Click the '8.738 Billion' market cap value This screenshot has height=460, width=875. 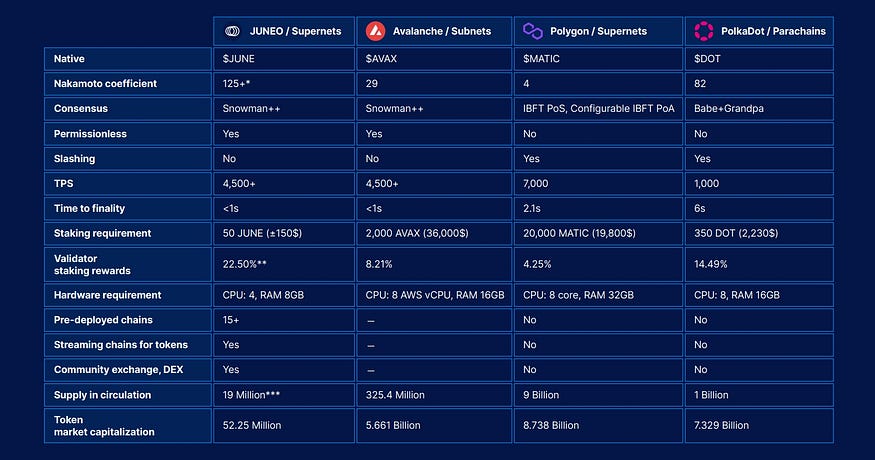(551, 425)
